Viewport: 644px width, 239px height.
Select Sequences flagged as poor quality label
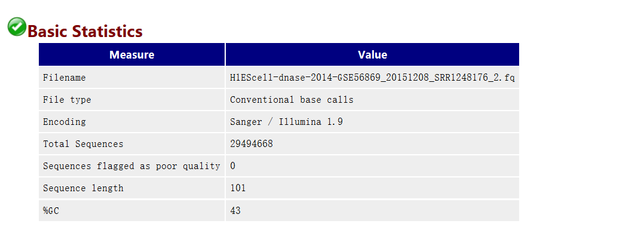click(x=131, y=166)
